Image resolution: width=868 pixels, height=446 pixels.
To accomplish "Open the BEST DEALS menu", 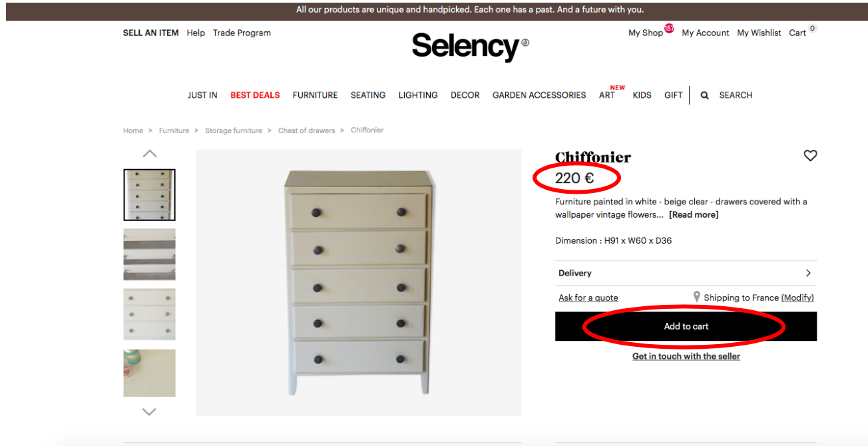I will point(255,95).
